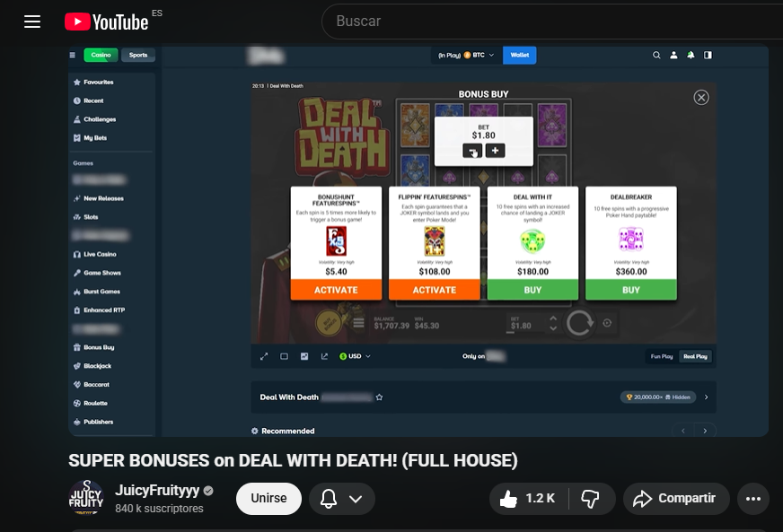
Task: Toggle theatre mode rectangle icon
Action: click(x=284, y=356)
